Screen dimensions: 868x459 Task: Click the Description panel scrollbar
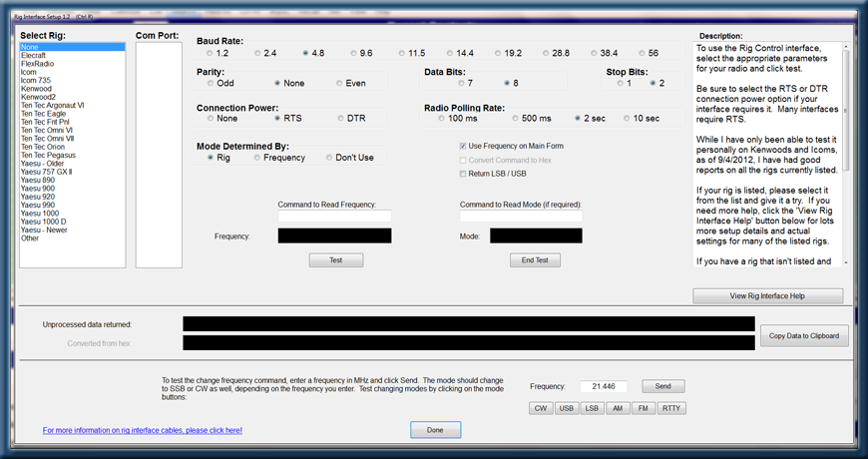coord(846,111)
